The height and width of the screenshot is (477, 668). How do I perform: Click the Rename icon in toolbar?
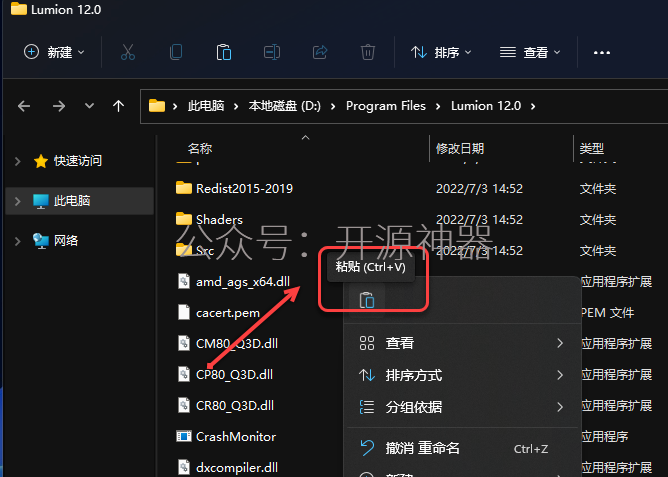[272, 52]
